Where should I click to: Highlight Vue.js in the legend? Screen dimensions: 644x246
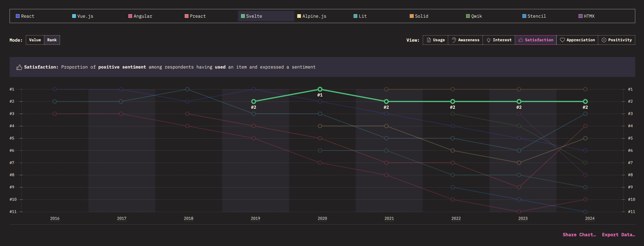pos(85,16)
